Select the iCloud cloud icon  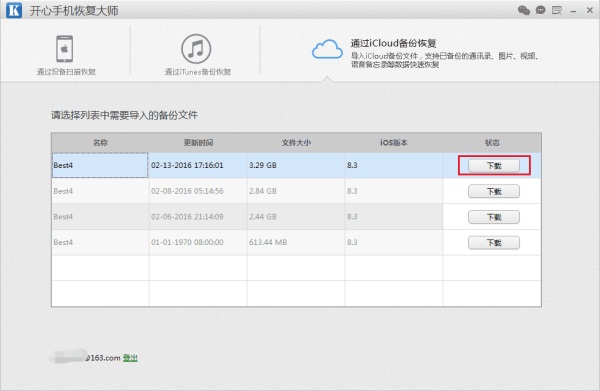click(327, 49)
